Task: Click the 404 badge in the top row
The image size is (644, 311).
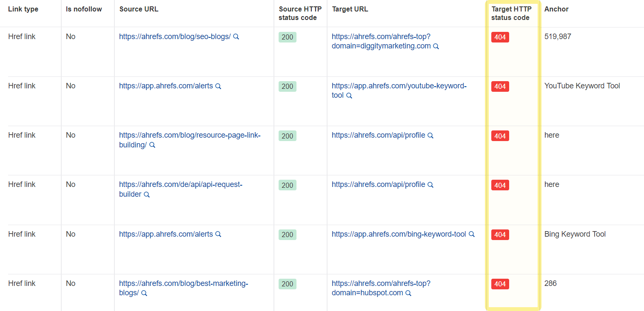Action: [500, 37]
